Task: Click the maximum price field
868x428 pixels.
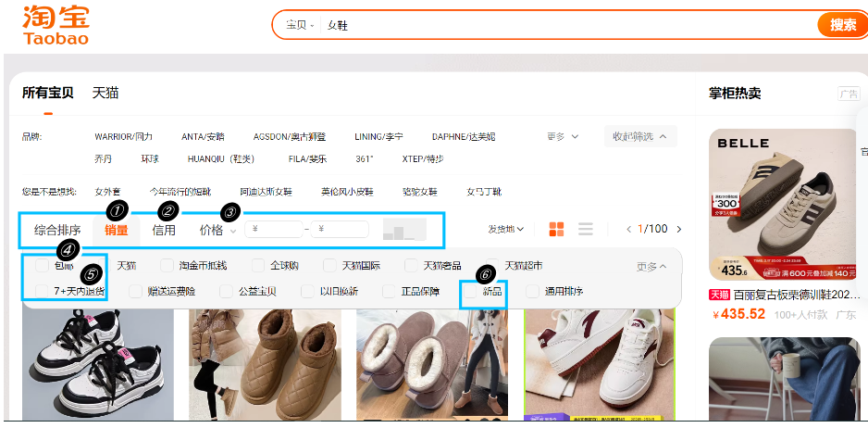Action: 340,229
